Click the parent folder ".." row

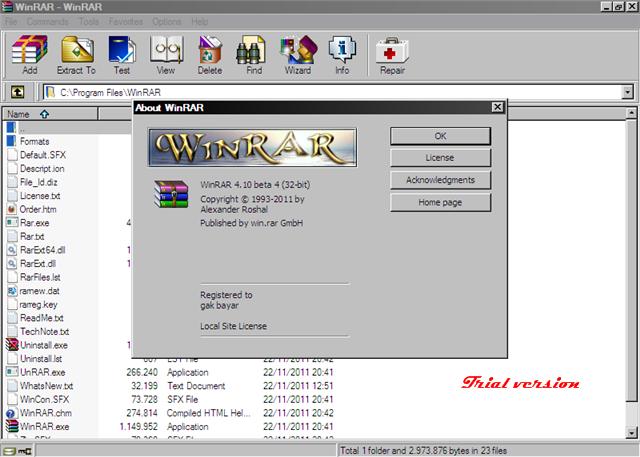[69, 128]
